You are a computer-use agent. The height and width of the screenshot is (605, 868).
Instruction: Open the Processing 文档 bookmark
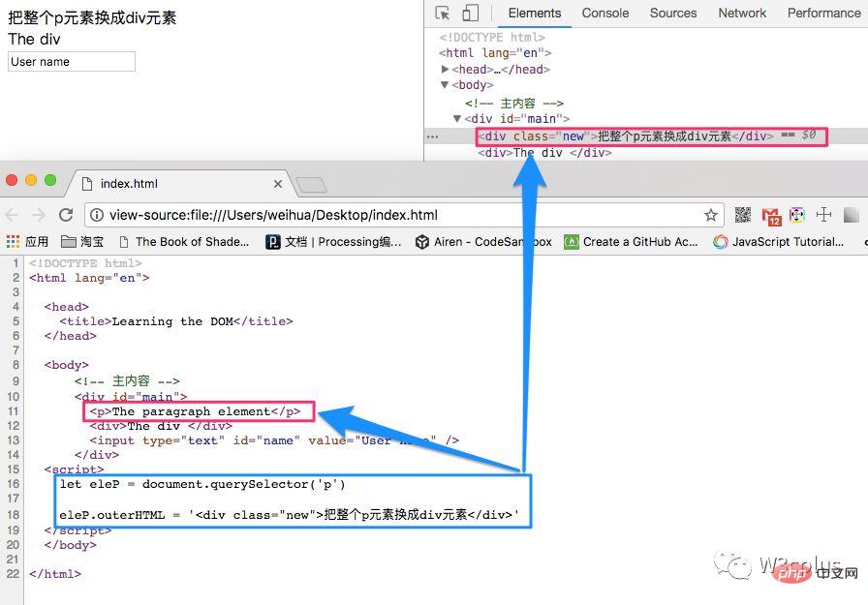334,242
